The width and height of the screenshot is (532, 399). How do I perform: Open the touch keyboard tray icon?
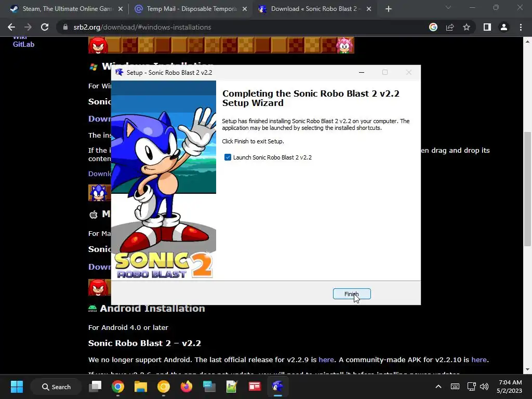point(455,387)
